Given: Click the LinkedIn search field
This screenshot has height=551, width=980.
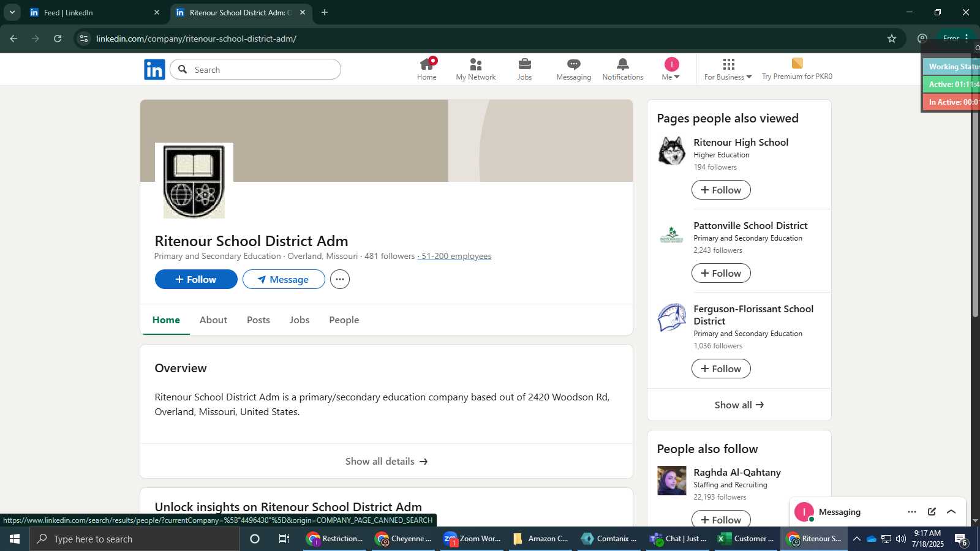Looking at the screenshot, I should tap(255, 70).
